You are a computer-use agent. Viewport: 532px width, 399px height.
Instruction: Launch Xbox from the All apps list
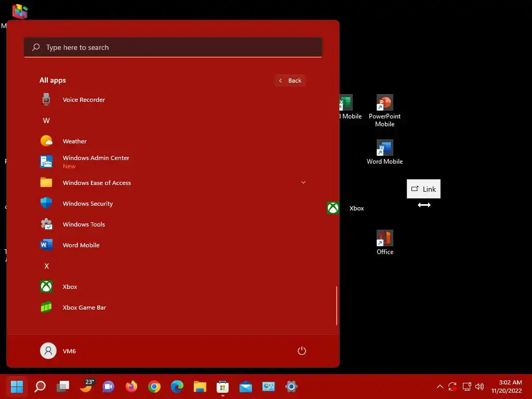pos(172,286)
